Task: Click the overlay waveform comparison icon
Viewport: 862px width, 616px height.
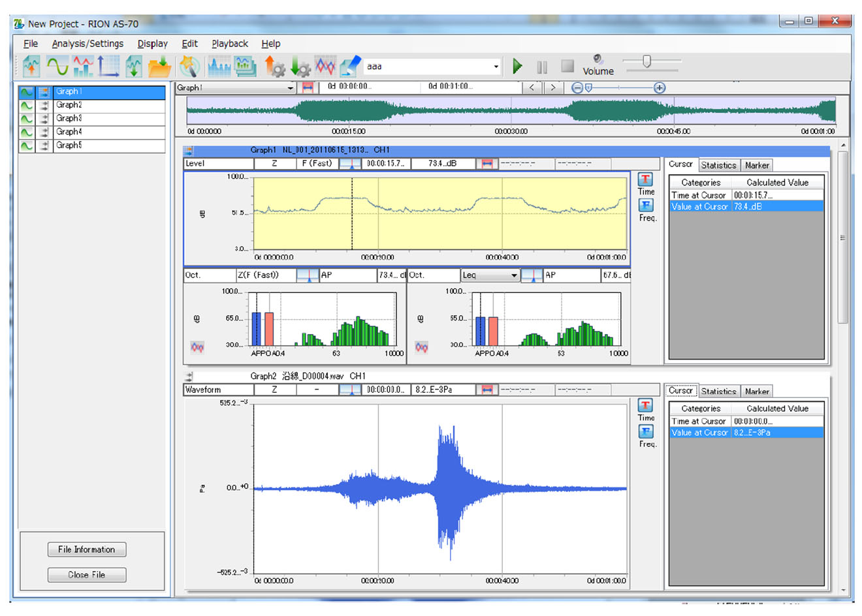Action: pos(325,65)
